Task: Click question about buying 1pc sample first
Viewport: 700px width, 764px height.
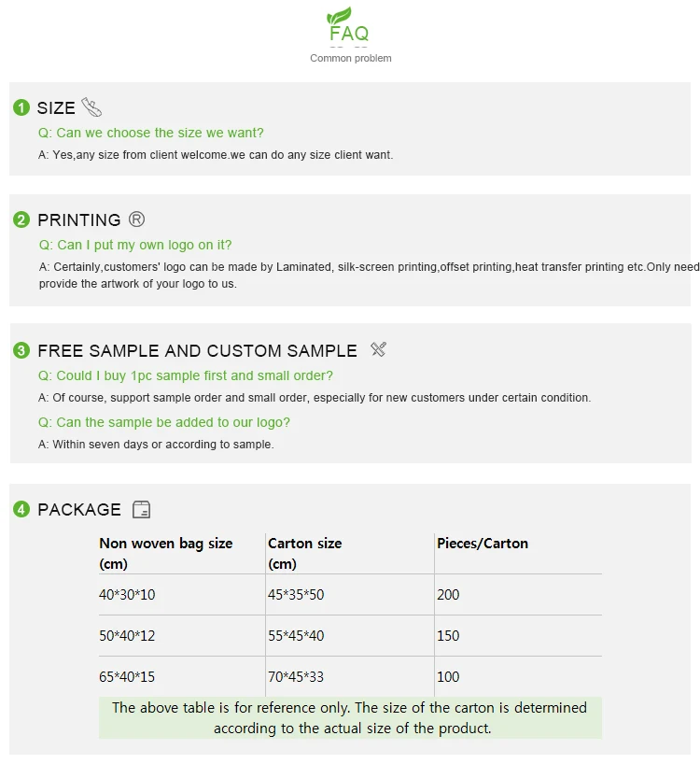Action: pos(185,375)
